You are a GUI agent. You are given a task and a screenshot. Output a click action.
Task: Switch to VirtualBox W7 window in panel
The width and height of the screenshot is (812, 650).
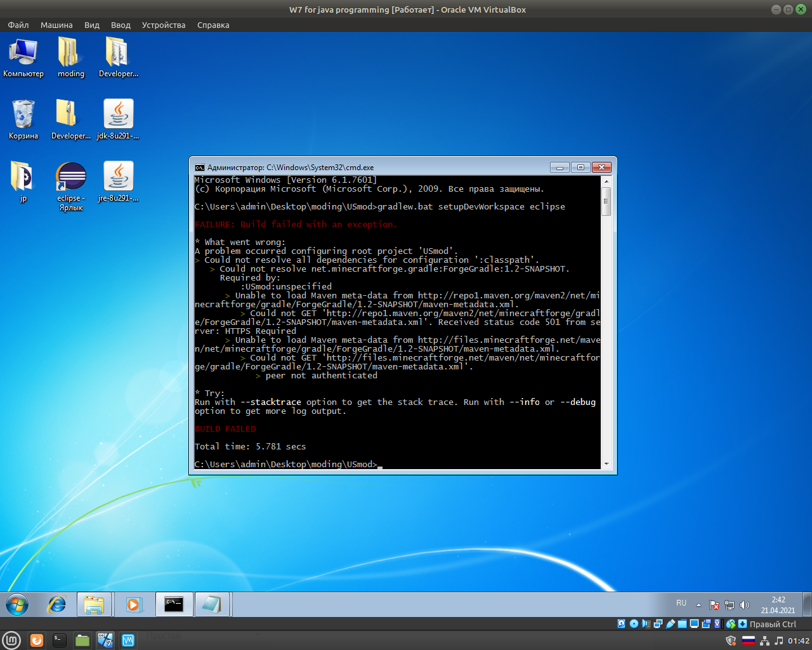pyautogui.click(x=105, y=640)
